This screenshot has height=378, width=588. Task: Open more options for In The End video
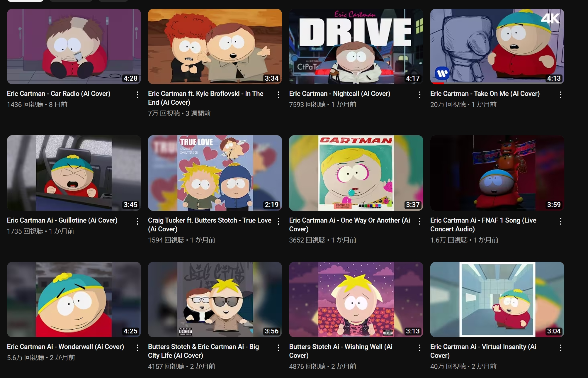(x=278, y=94)
